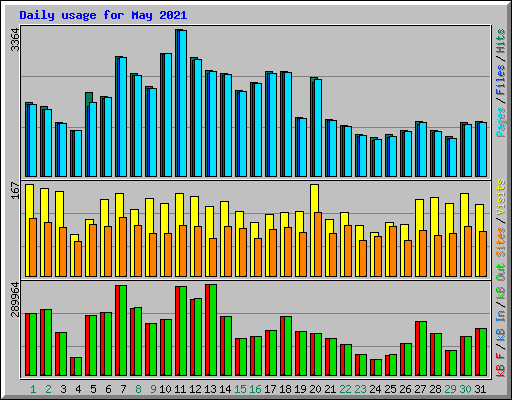
Task: Click x-axis day label 19
Action: coord(300,389)
